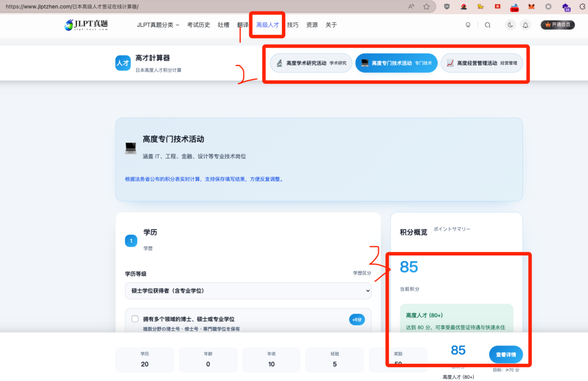Switch to the 高度经营管理活动 tab
The image size is (588, 381).
[482, 63]
